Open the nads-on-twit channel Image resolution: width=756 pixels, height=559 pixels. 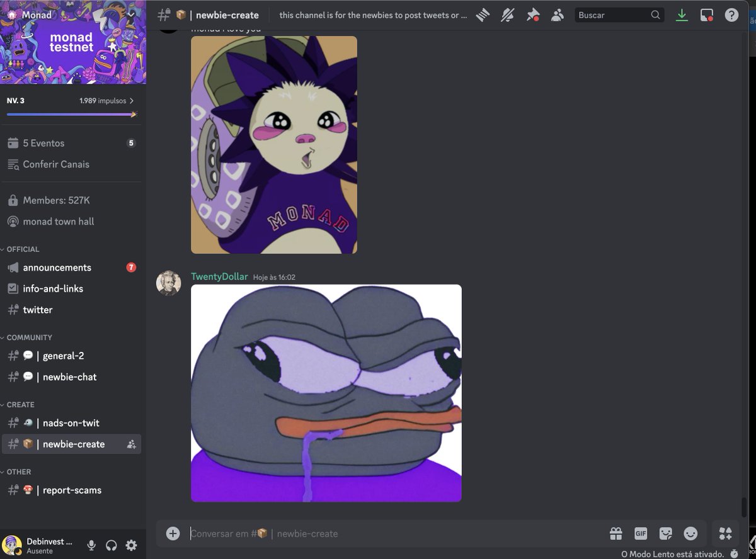(73, 423)
